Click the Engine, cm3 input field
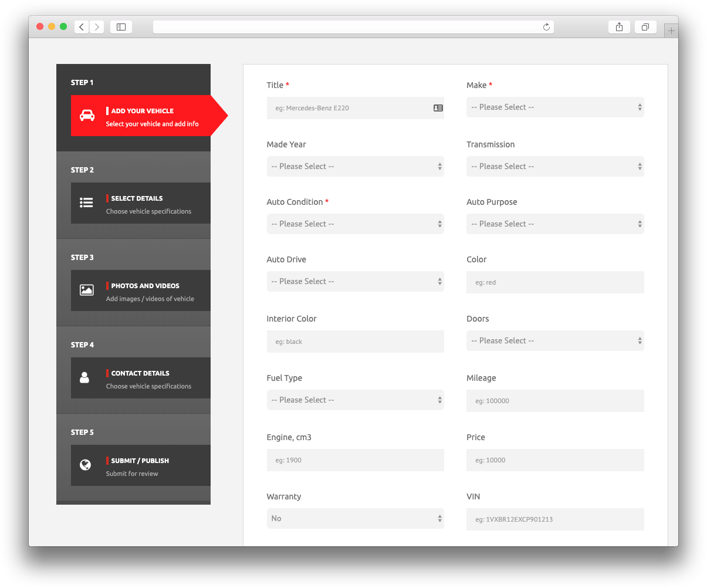Screen dimensions: 707x588 click(355, 460)
